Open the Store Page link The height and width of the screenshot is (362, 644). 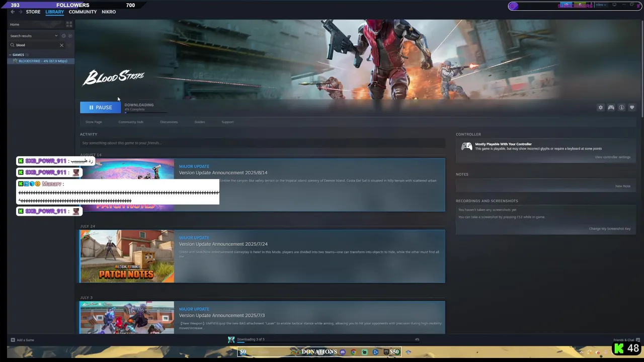coord(94,122)
